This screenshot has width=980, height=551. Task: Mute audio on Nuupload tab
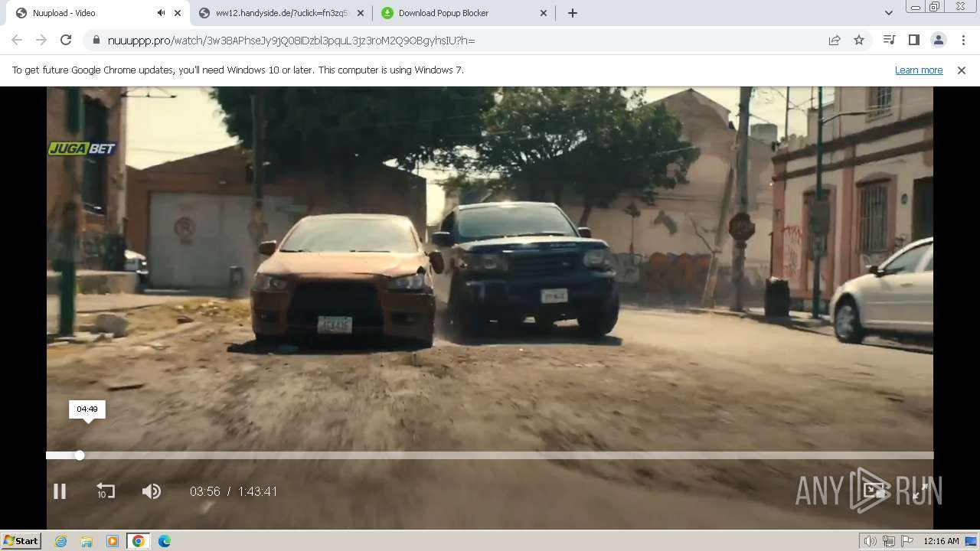(161, 13)
